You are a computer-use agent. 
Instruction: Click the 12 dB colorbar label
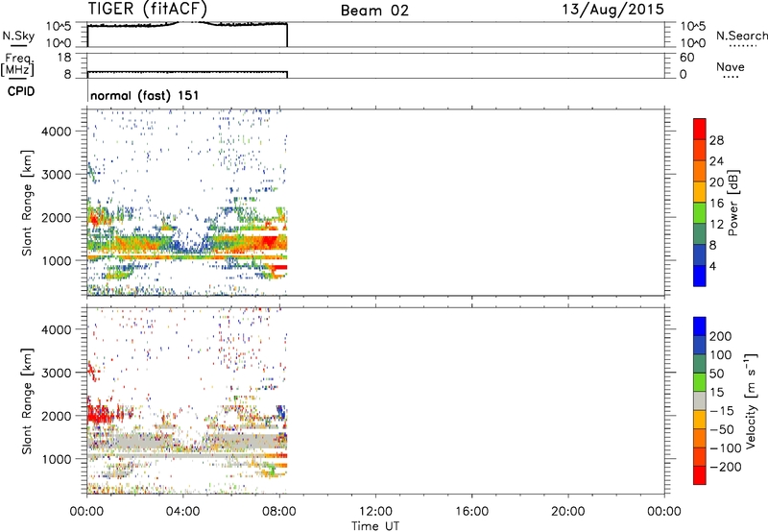pyautogui.click(x=716, y=225)
